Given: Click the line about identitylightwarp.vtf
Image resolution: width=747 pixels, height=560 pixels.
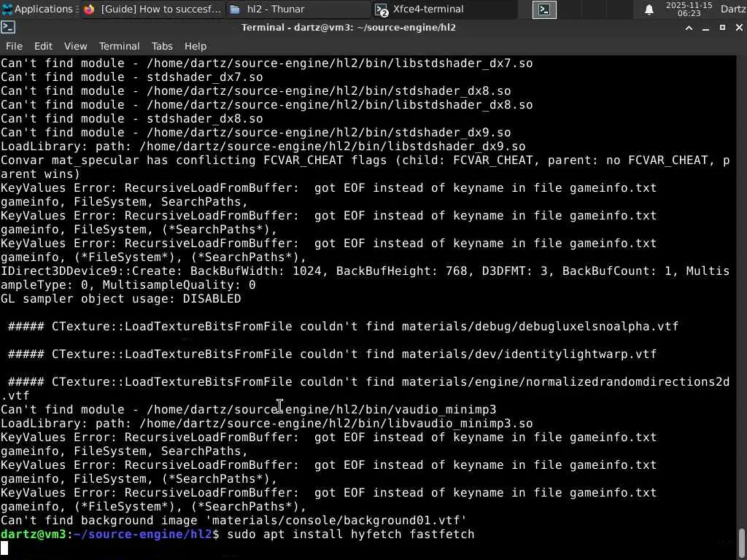Looking at the screenshot, I should pos(332,354).
